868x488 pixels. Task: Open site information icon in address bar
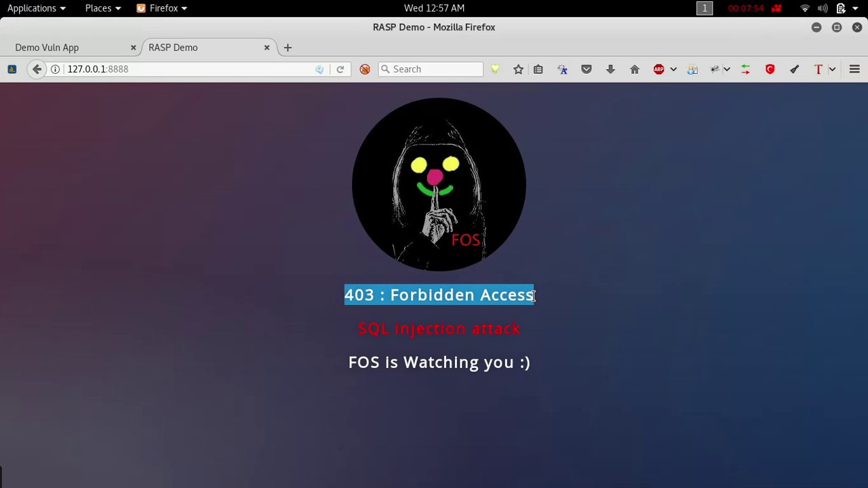(56, 69)
